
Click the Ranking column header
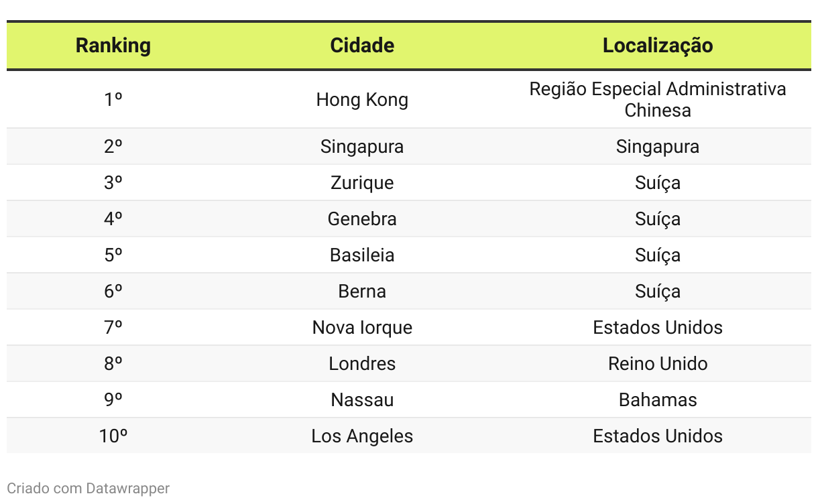(x=113, y=46)
